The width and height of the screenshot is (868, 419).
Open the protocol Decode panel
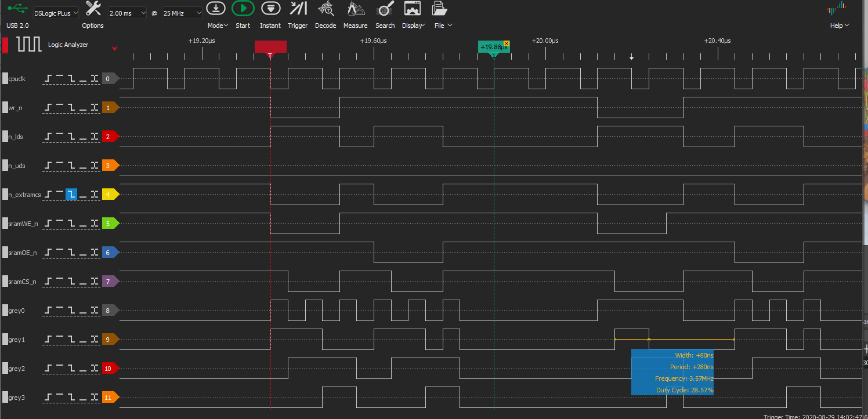coord(325,9)
